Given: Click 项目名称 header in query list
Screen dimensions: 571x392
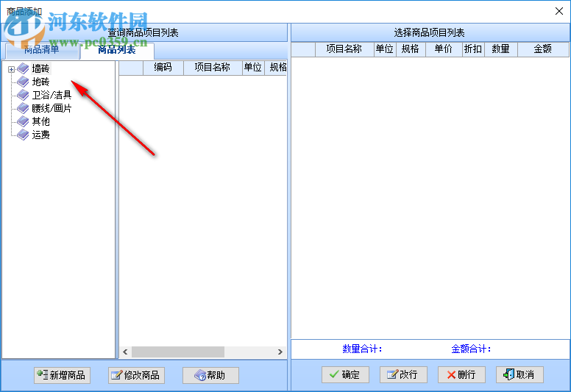Looking at the screenshot, I should 213,68.
